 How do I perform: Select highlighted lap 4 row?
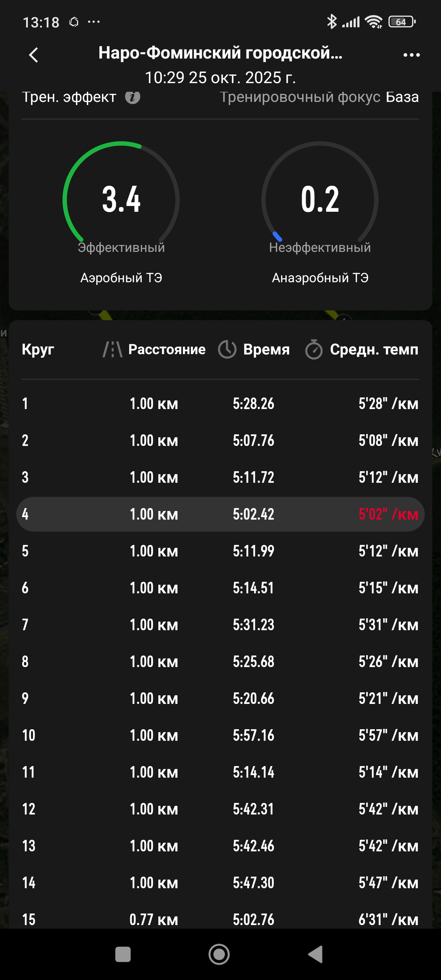pyautogui.click(x=220, y=514)
